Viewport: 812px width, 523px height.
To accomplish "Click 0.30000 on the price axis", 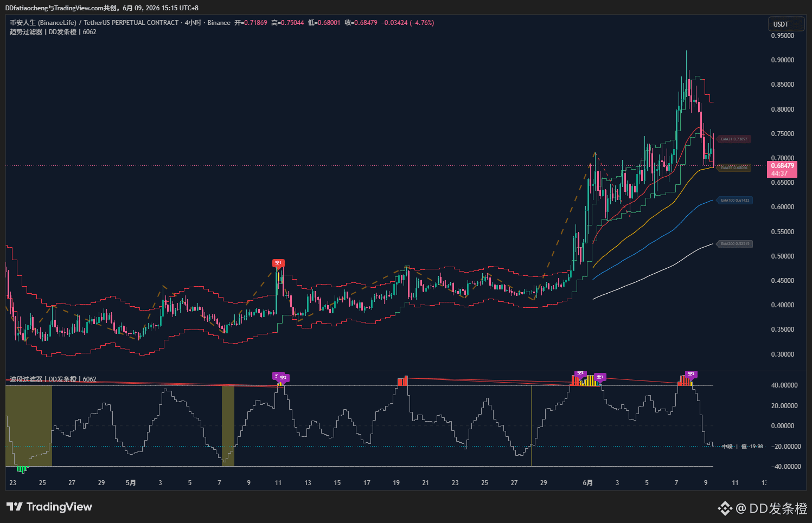I will pyautogui.click(x=783, y=354).
